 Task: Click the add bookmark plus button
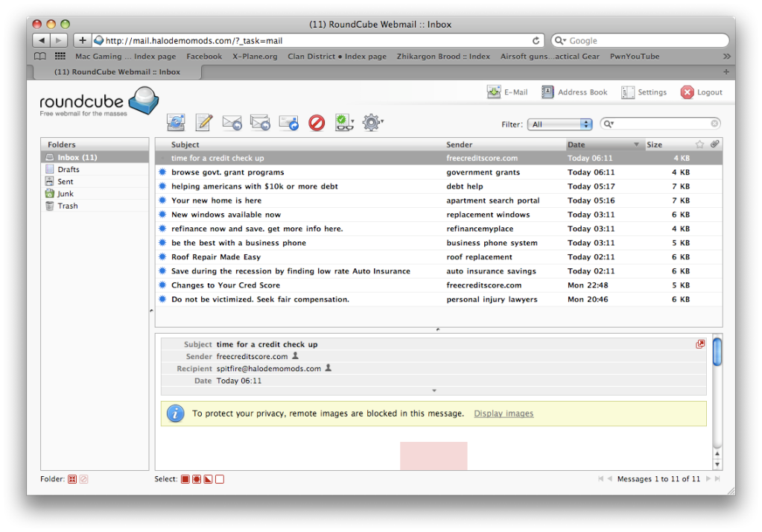(x=82, y=40)
